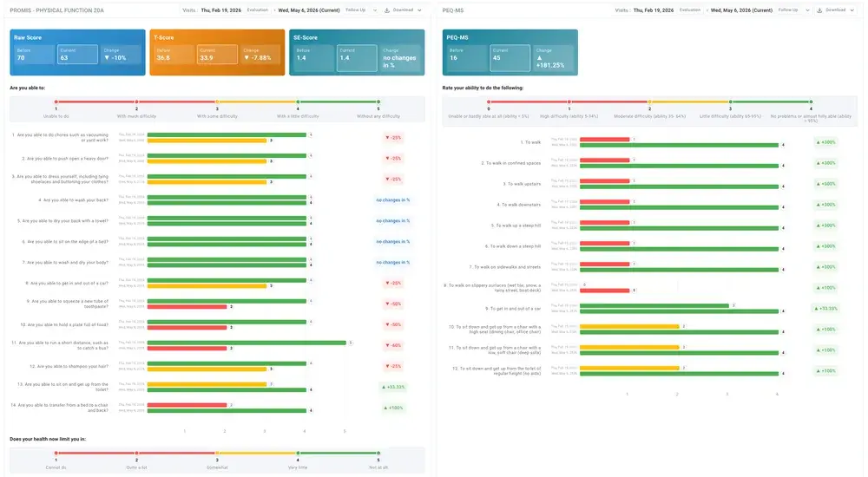Click the T-Score Before value 36.8

coord(163,57)
